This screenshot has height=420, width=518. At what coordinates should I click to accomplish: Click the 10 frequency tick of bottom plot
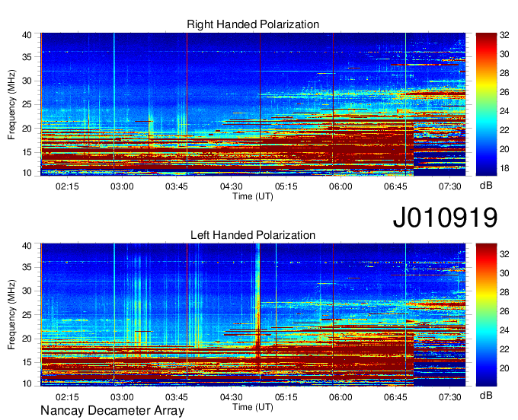[x=27, y=383]
